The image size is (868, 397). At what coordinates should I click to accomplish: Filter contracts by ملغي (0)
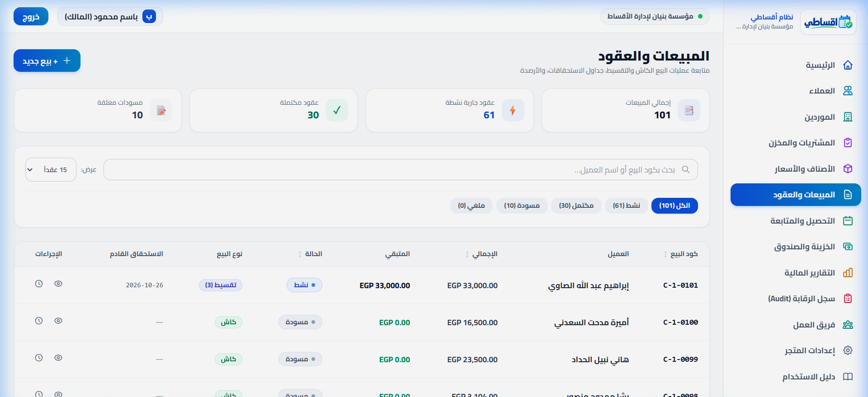coord(472,206)
